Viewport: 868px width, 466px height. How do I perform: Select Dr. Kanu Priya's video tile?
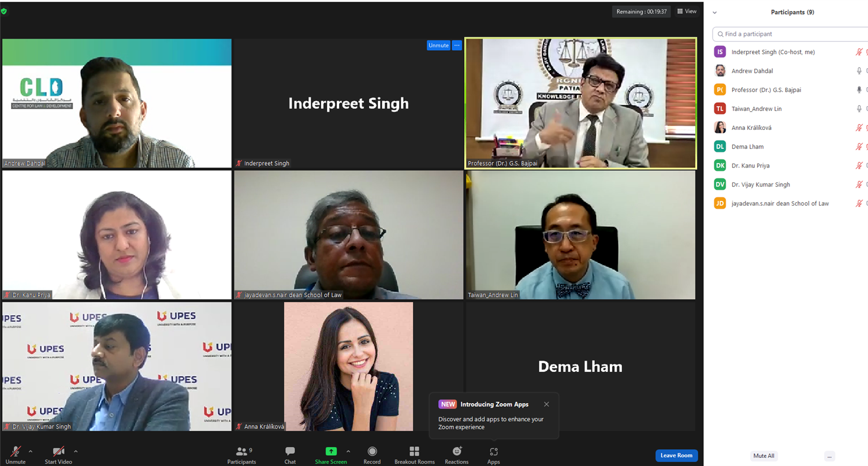point(117,234)
